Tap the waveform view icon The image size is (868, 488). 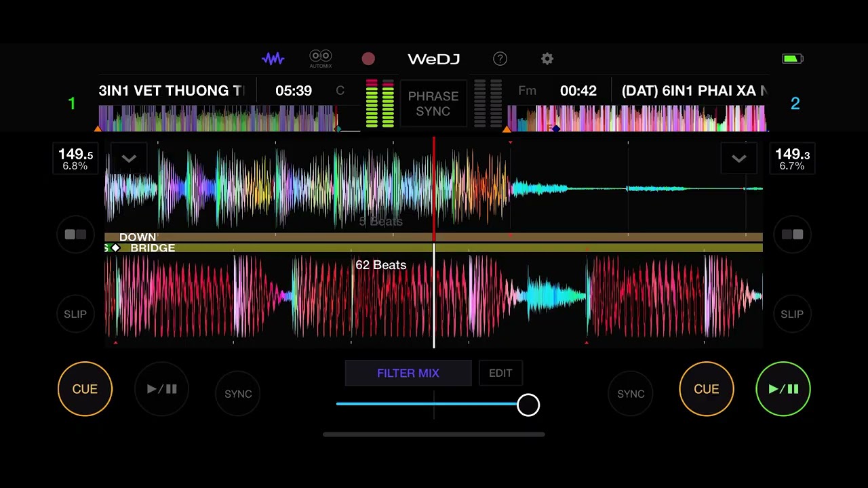coord(273,59)
